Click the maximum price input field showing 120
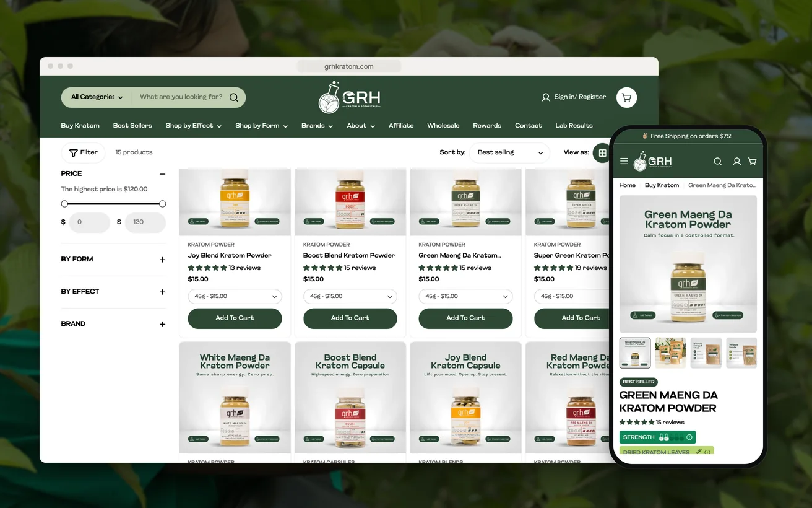 145,222
